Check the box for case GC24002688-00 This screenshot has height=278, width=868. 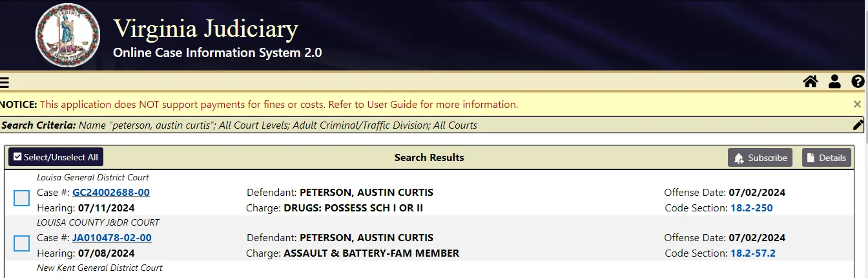pyautogui.click(x=22, y=198)
